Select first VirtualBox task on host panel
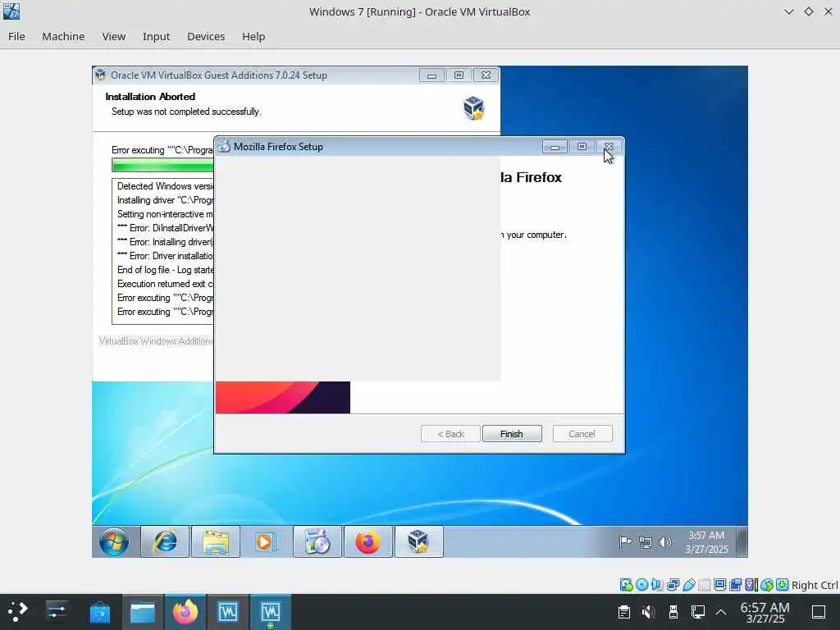 point(228,612)
